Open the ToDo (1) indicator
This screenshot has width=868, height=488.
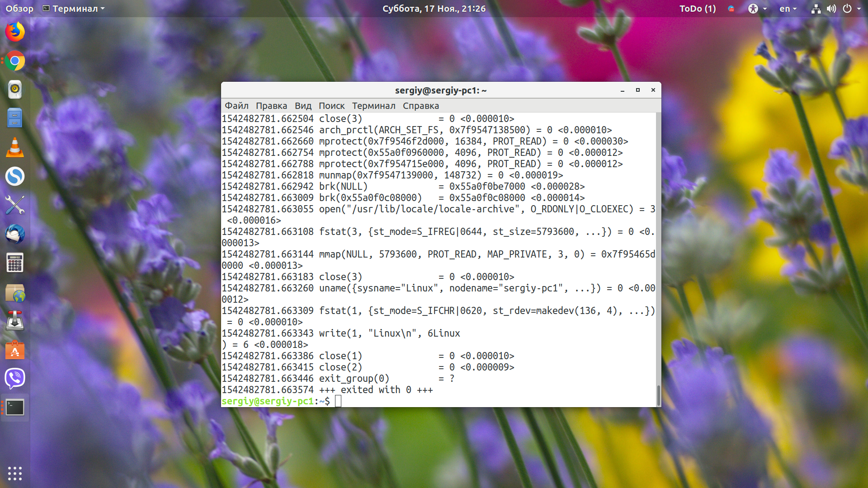coord(698,9)
